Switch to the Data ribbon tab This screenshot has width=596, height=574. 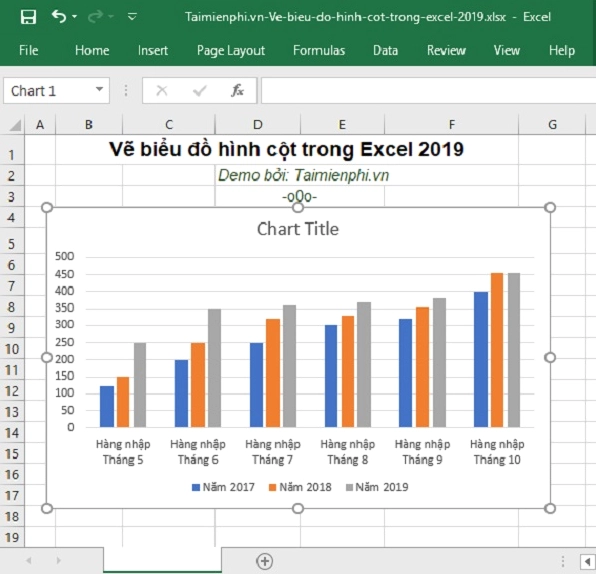385,50
